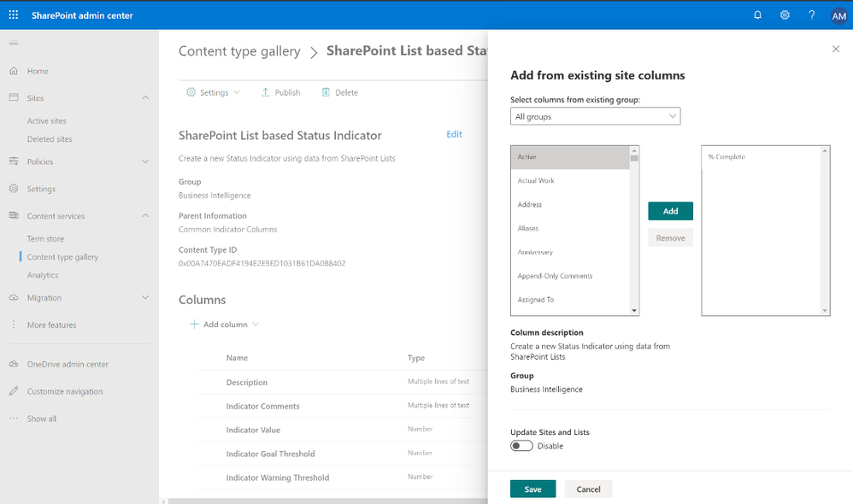Select Assigned To in the columns list
The width and height of the screenshot is (853, 504).
(x=570, y=300)
